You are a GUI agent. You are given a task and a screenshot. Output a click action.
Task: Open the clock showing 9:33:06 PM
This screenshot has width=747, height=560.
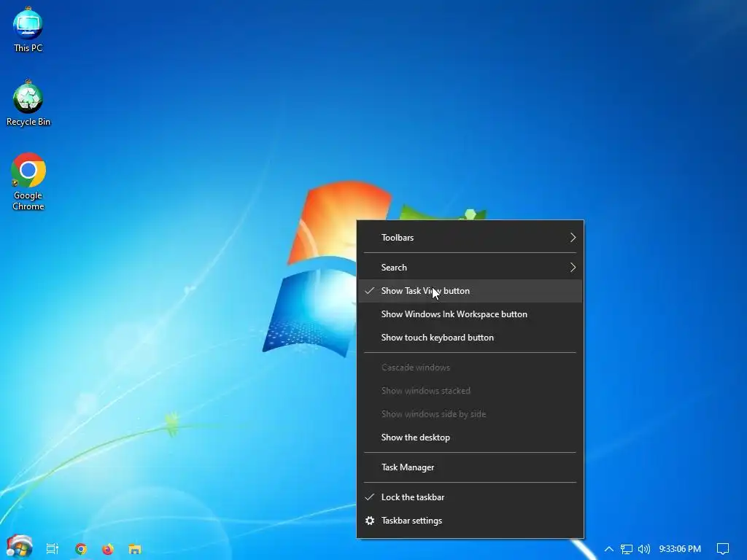coord(680,549)
